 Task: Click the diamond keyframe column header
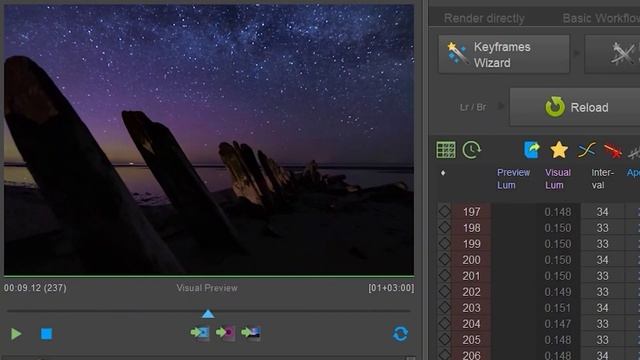pos(443,173)
